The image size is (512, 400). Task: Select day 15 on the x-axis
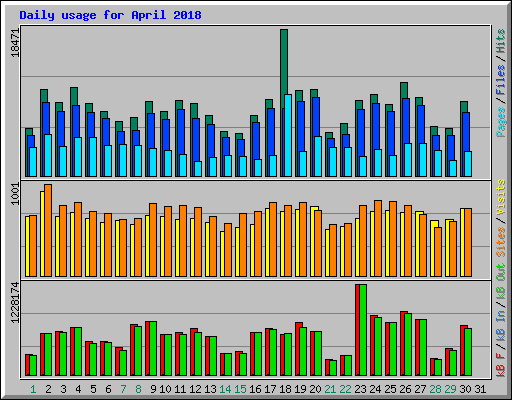point(240,389)
